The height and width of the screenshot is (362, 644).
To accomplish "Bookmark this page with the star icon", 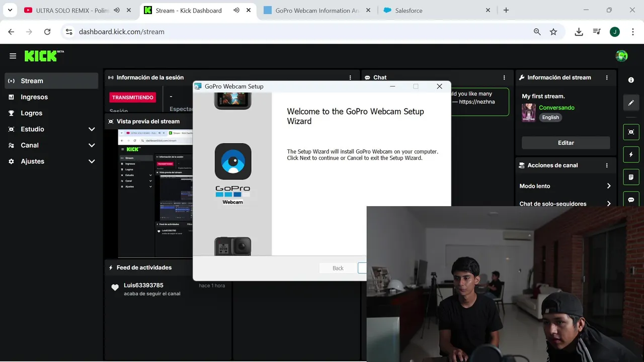I will click(553, 32).
